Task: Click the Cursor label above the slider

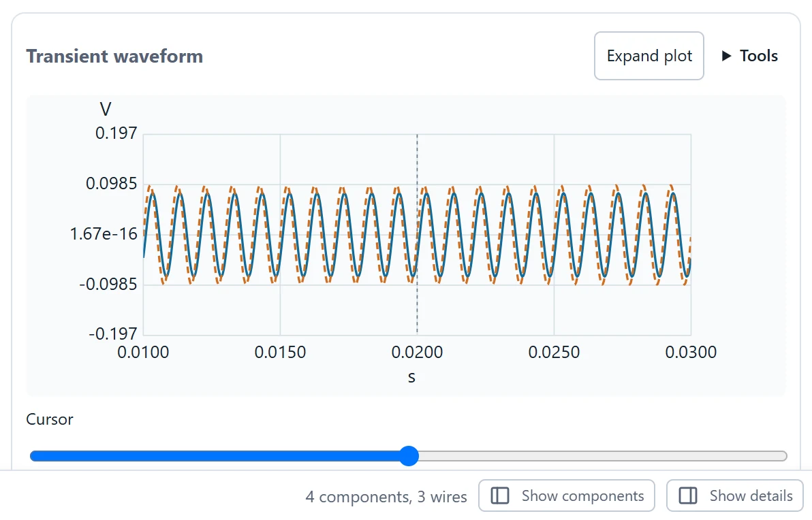Action: [50, 419]
